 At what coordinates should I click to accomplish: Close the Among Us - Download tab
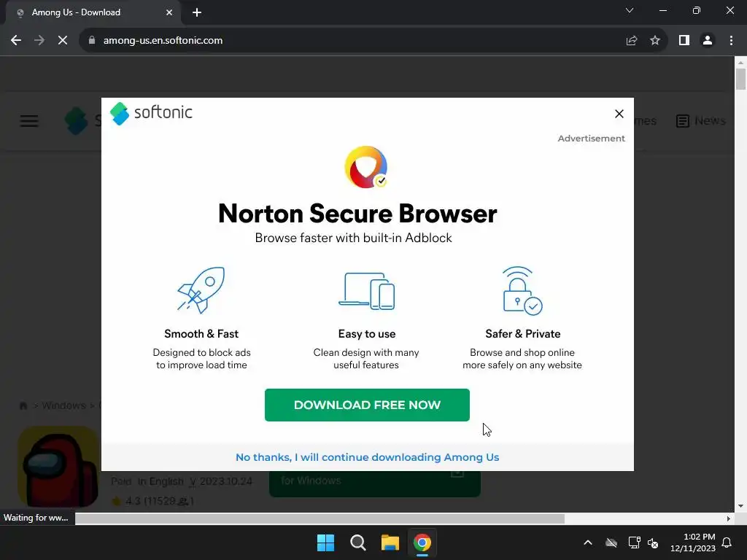[169, 12]
